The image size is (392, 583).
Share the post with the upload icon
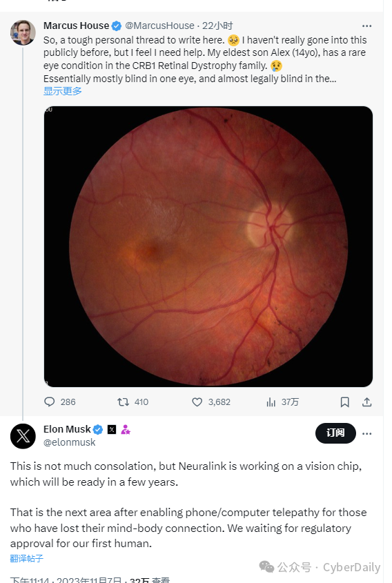(366, 402)
